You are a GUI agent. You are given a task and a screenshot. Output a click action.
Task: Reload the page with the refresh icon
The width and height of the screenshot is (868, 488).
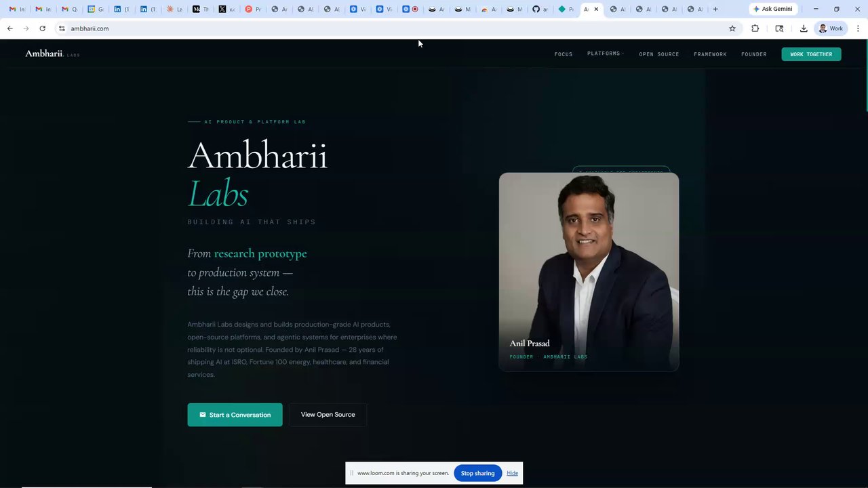point(42,28)
